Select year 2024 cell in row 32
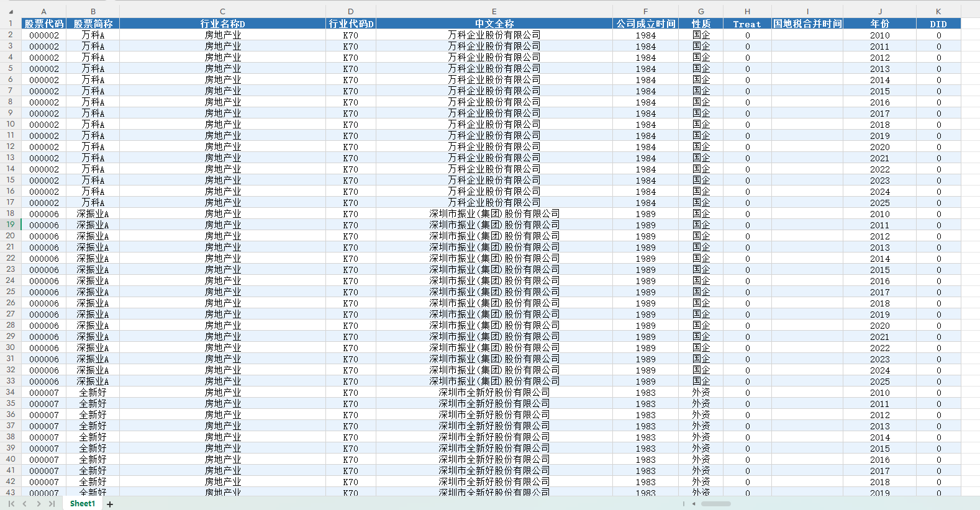 [x=880, y=370]
